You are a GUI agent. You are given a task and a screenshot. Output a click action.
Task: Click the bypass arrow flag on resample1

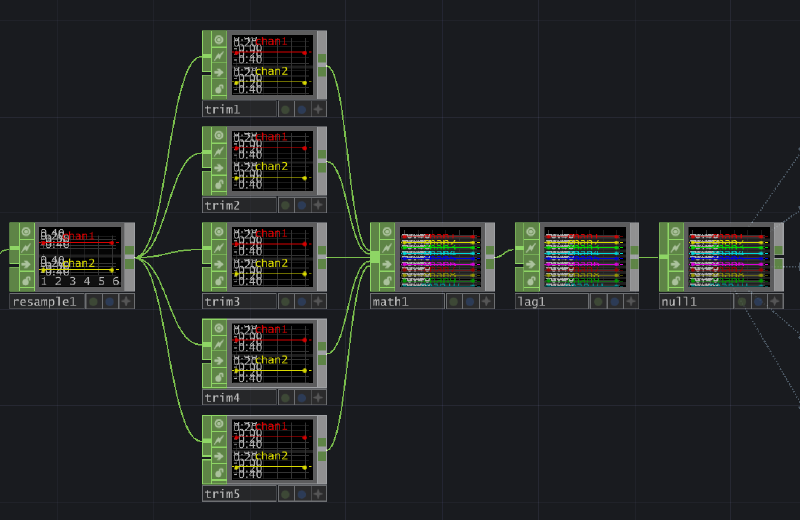27,264
